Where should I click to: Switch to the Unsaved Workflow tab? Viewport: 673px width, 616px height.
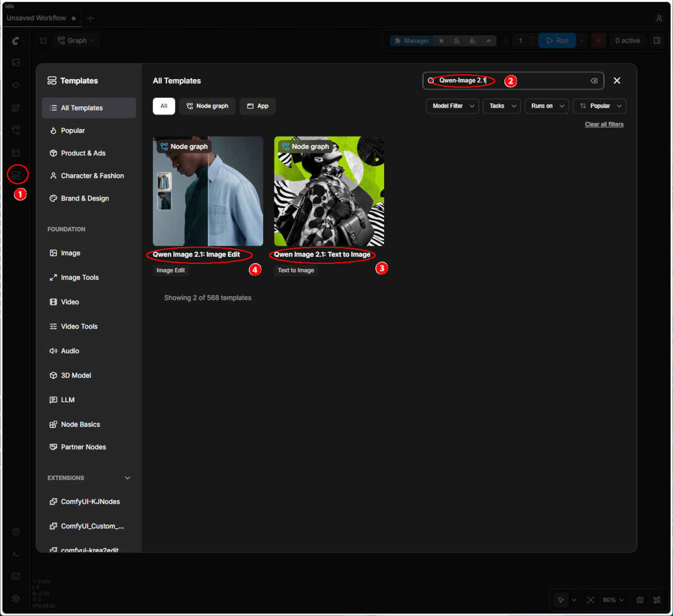coord(41,18)
